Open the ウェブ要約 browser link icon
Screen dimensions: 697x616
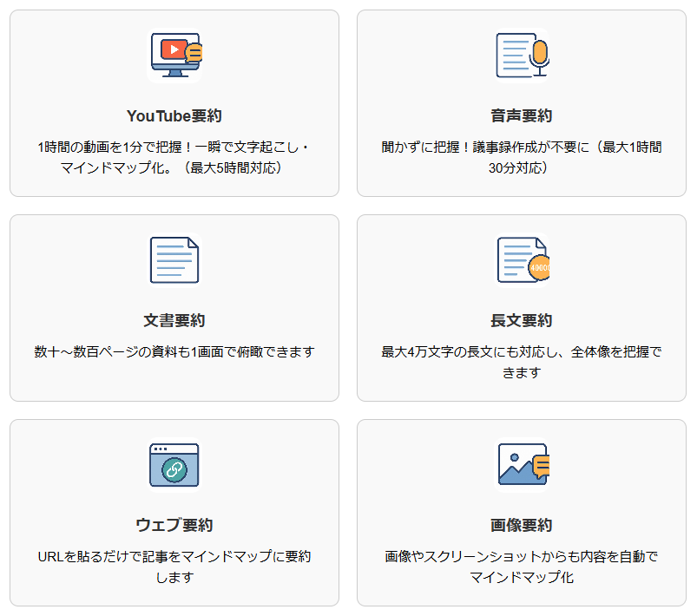point(173,465)
